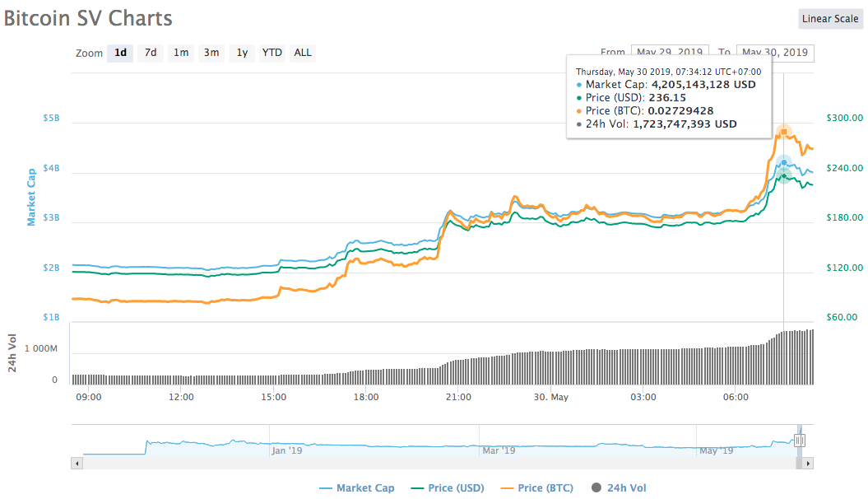Choose the YTD zoom range
Viewport: 868px width, 499px height.
[272, 53]
